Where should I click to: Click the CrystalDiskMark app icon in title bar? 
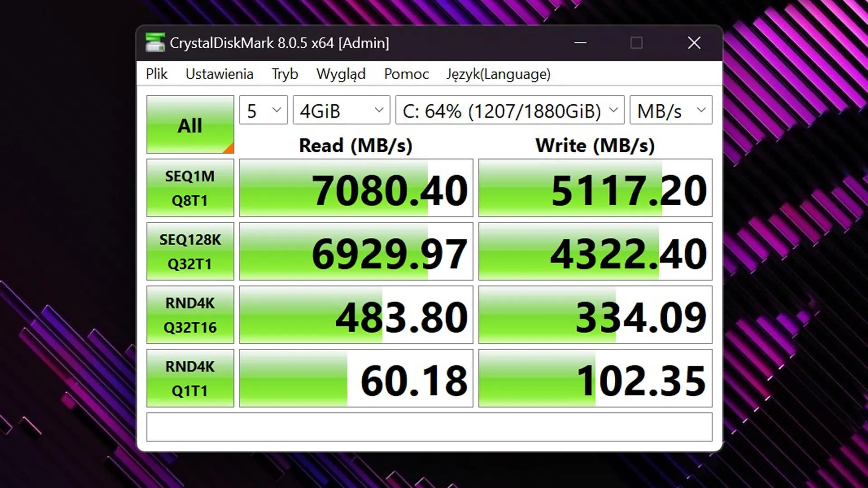(x=155, y=43)
